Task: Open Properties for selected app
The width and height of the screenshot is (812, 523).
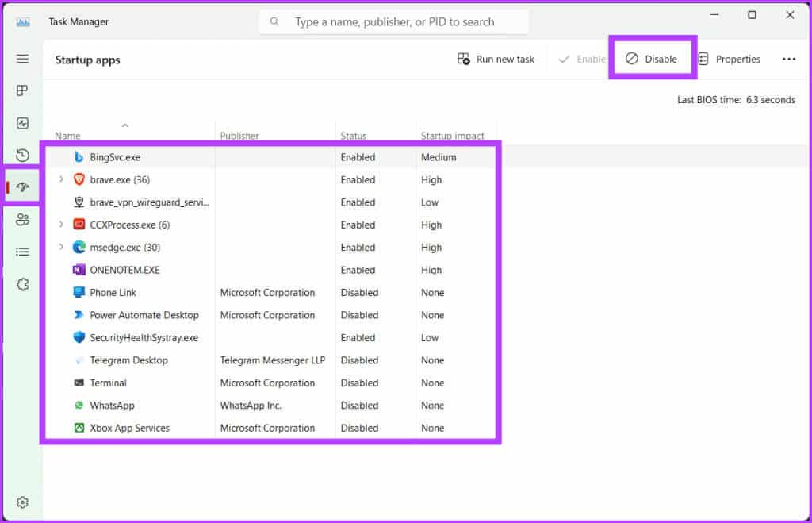Action: click(730, 59)
